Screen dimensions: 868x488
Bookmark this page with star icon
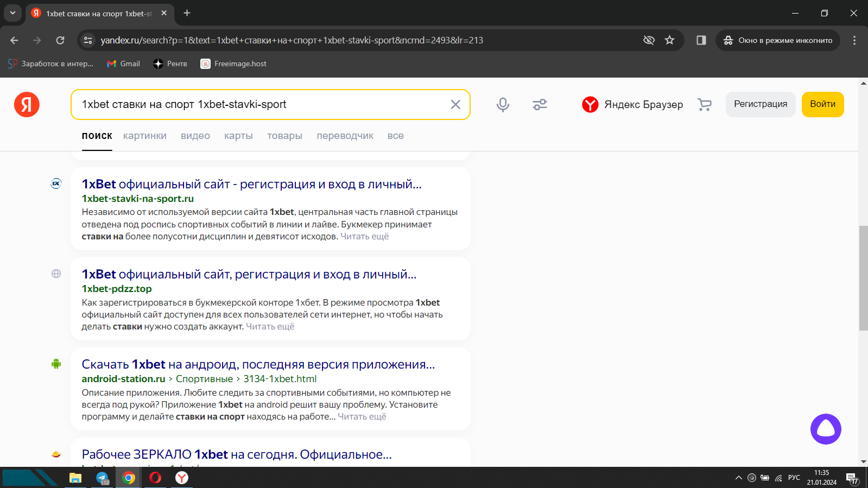click(x=669, y=40)
